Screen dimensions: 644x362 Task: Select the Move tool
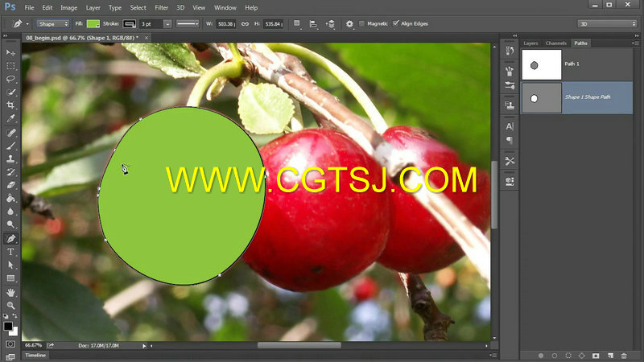click(10, 52)
